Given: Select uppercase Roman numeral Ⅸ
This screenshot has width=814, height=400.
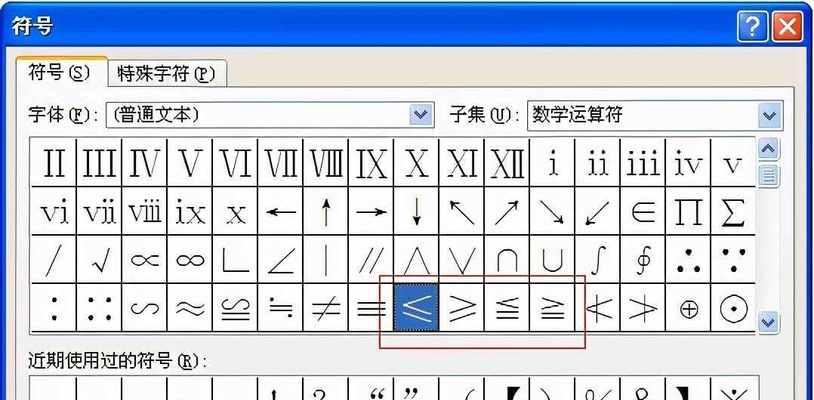Looking at the screenshot, I should [x=371, y=162].
